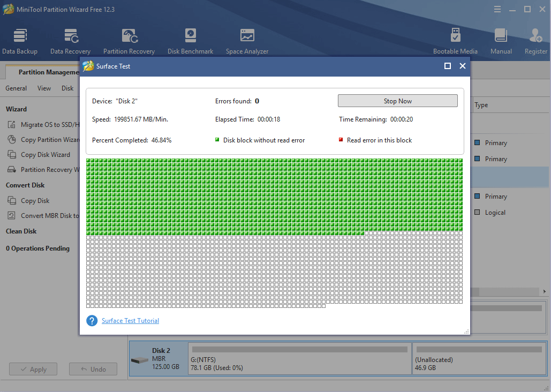Click the Register icon
This screenshot has height=392, width=551.
tap(535, 35)
